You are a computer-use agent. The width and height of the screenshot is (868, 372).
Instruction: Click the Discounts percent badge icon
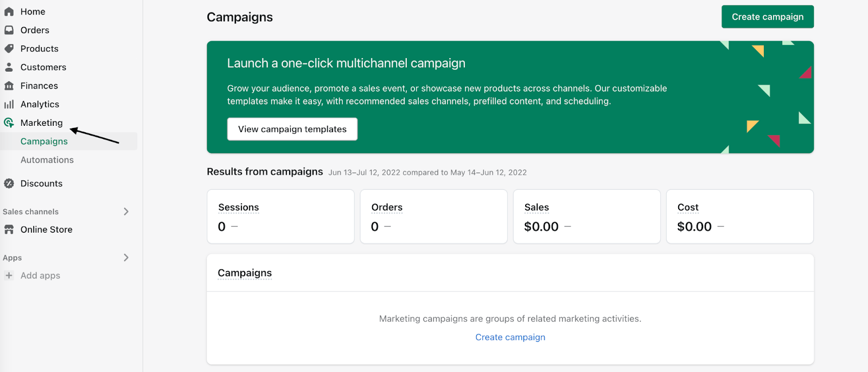(9, 183)
